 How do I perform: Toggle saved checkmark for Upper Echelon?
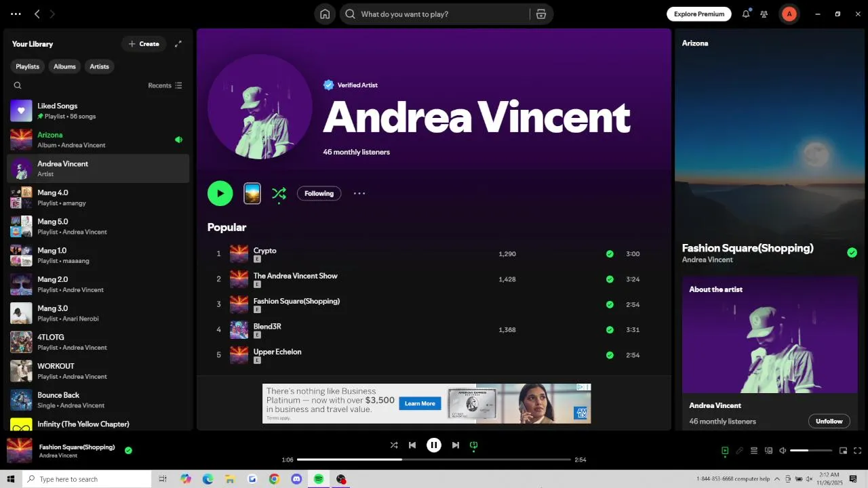tap(610, 355)
